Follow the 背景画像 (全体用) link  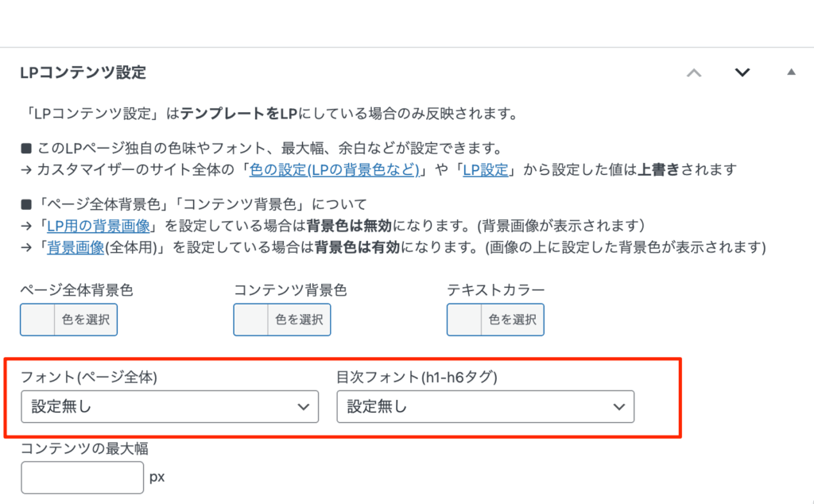(x=76, y=247)
